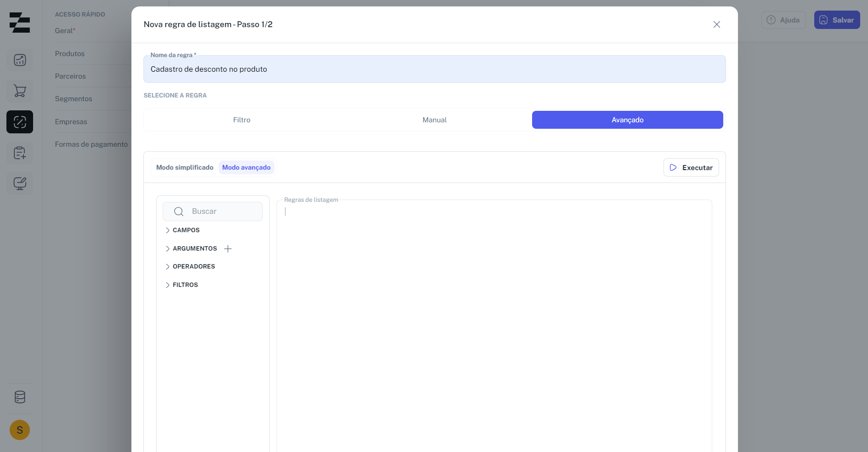Image resolution: width=868 pixels, height=452 pixels.
Task: Select the Avançado rule tab
Action: [628, 120]
